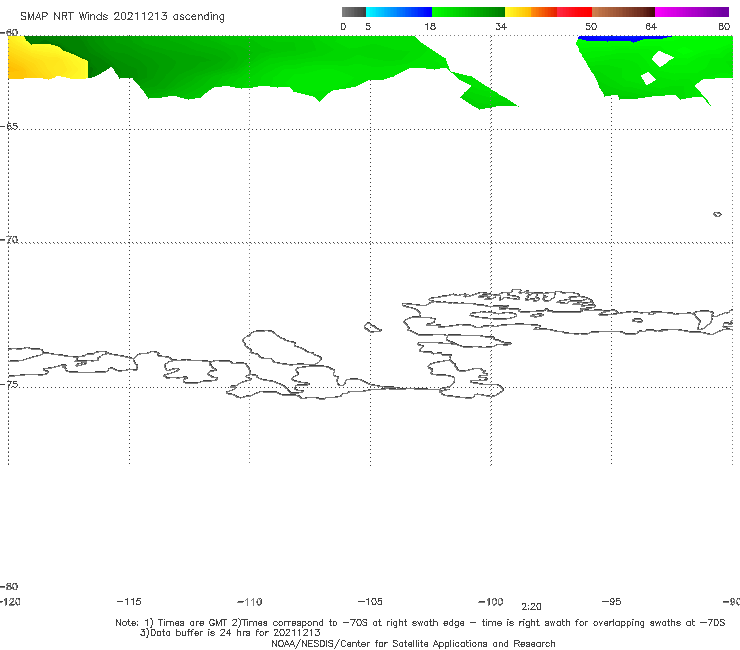Viewport: 740px width, 650px height.
Task: Click the -65 latitude axis label
Action: 9,127
